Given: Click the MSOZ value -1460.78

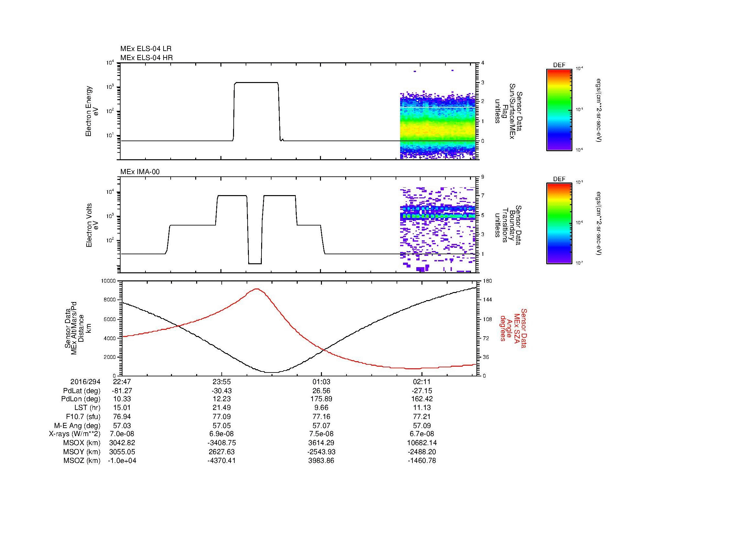Looking at the screenshot, I should [421, 461].
